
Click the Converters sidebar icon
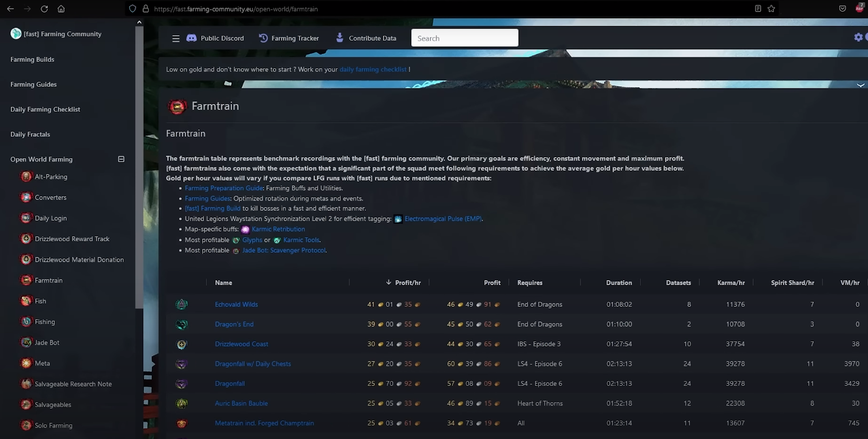coord(26,197)
